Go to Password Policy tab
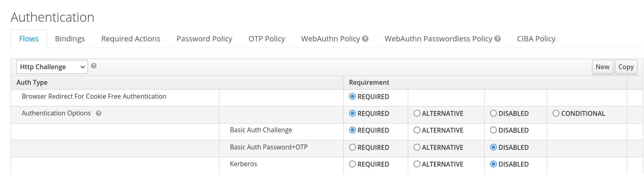Viewport: 644px width, 174px height. [204, 38]
